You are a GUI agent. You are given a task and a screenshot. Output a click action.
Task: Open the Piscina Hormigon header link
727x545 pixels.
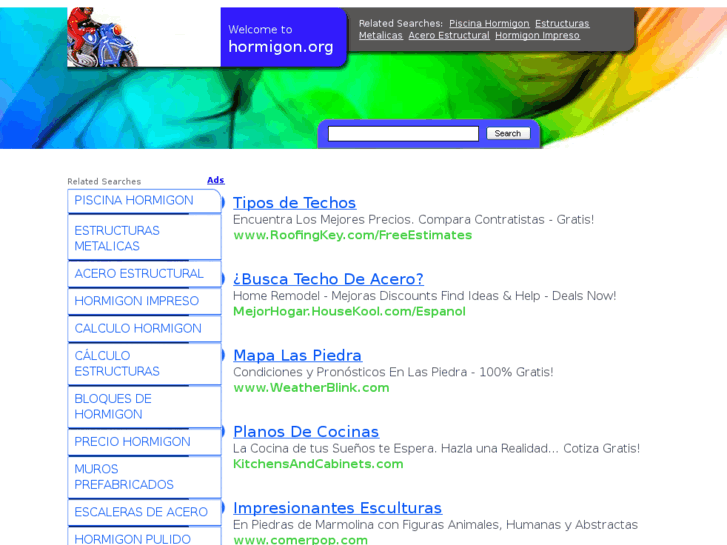489,23
